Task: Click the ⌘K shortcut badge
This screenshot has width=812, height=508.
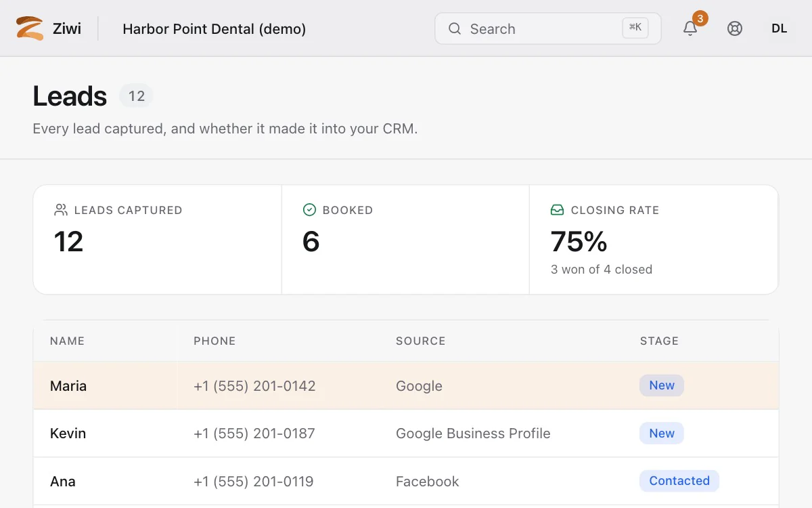Action: tap(635, 28)
